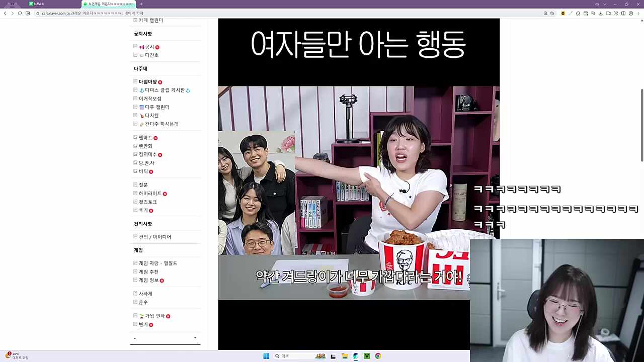Reload the page with the refresh icon

[20, 13]
